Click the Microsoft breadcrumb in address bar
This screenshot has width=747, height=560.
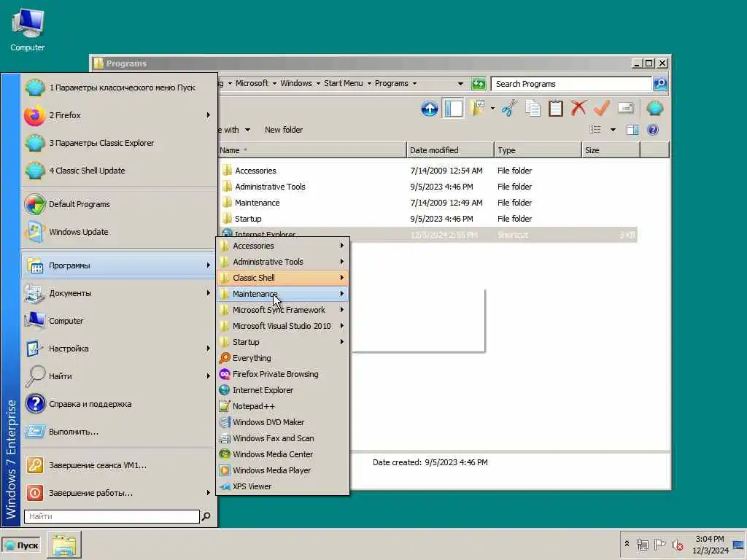(x=252, y=83)
